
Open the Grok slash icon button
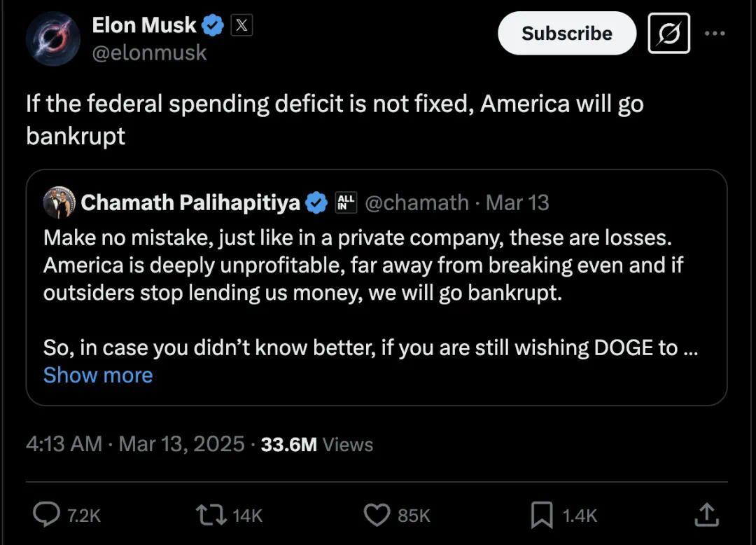pos(668,34)
